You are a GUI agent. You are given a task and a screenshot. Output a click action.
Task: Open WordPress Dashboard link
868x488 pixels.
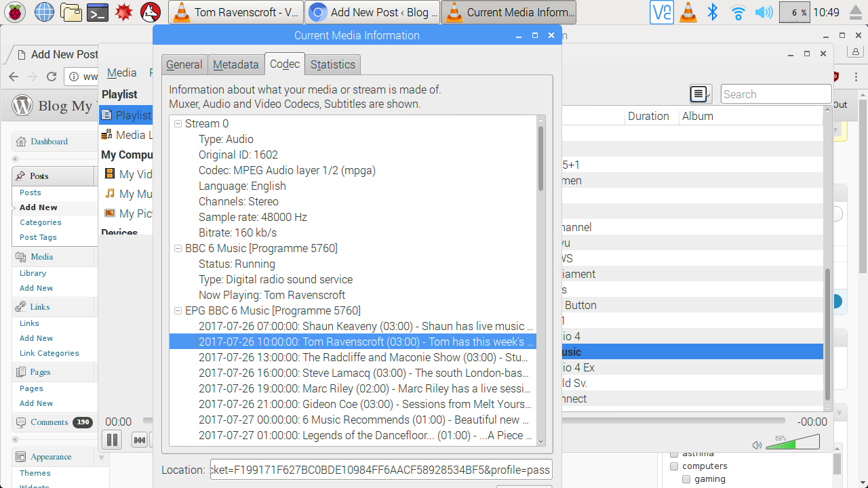49,142
